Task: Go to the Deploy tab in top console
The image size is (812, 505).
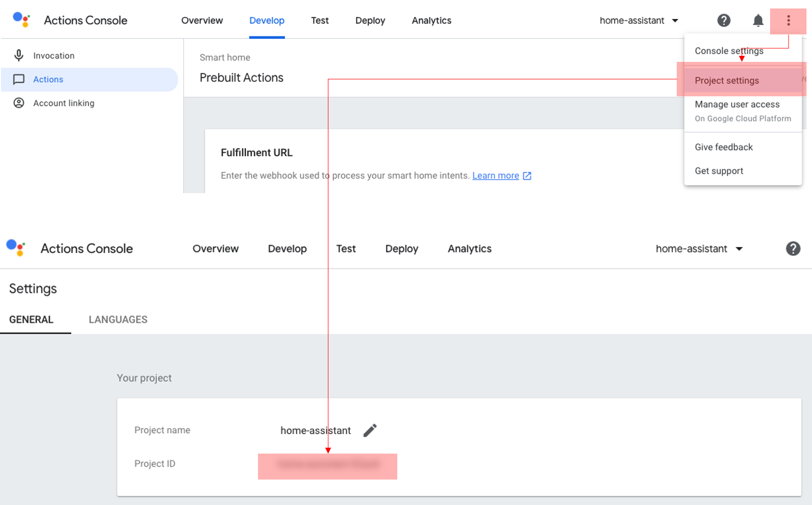Action: [370, 20]
